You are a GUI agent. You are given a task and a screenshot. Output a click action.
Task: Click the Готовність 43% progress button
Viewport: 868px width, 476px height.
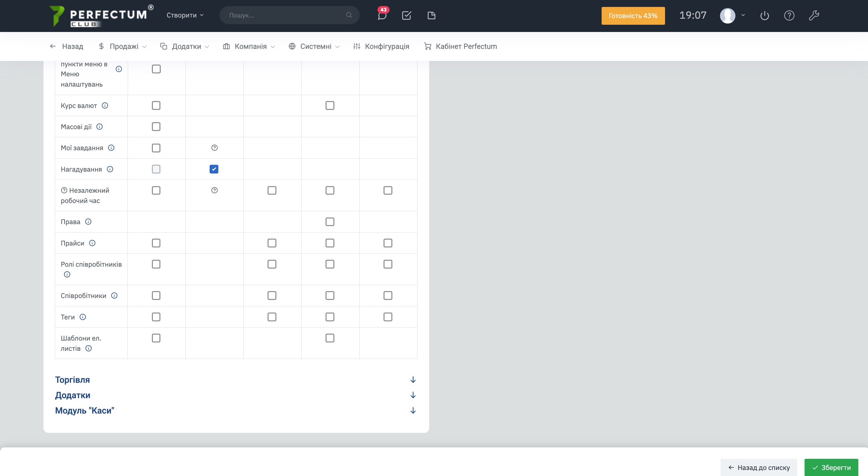coord(633,16)
